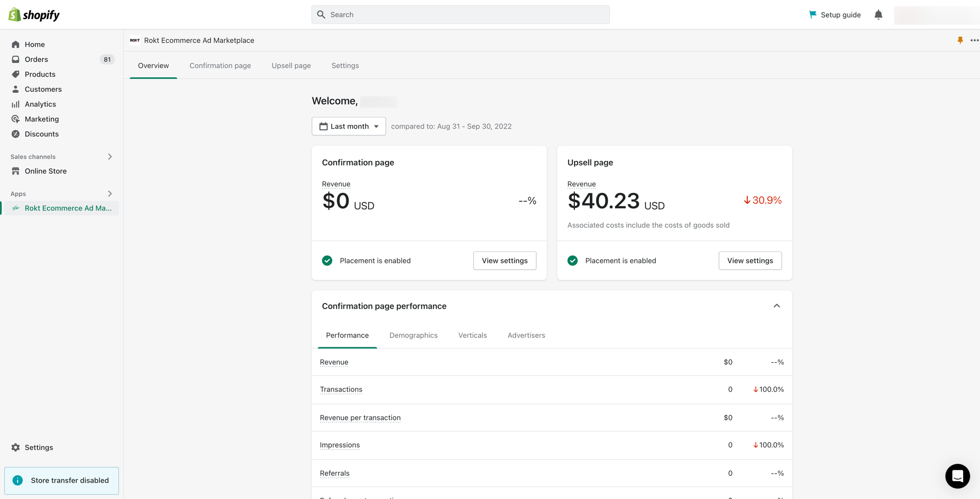Click the Transactions 100.0% decrease value
The height and width of the screenshot is (499, 980).
(x=768, y=389)
